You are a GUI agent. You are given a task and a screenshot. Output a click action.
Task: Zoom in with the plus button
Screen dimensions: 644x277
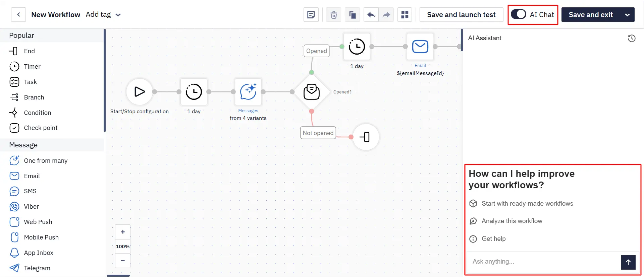[123, 232]
